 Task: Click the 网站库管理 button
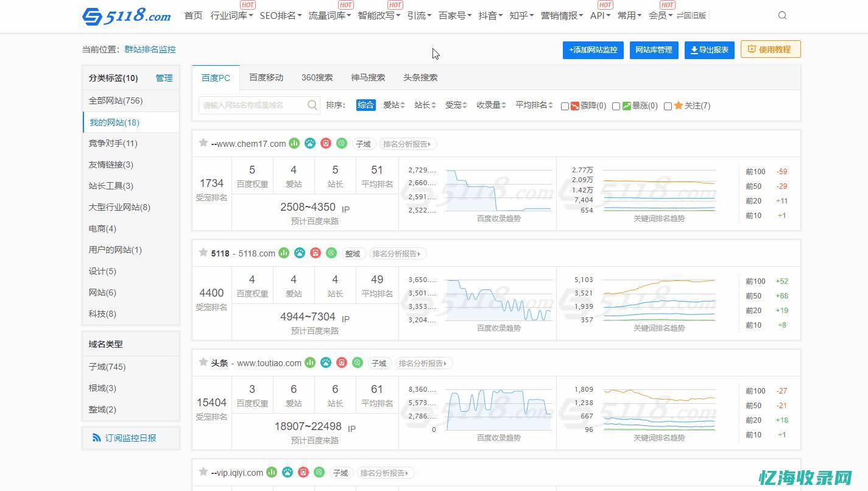click(x=654, y=50)
